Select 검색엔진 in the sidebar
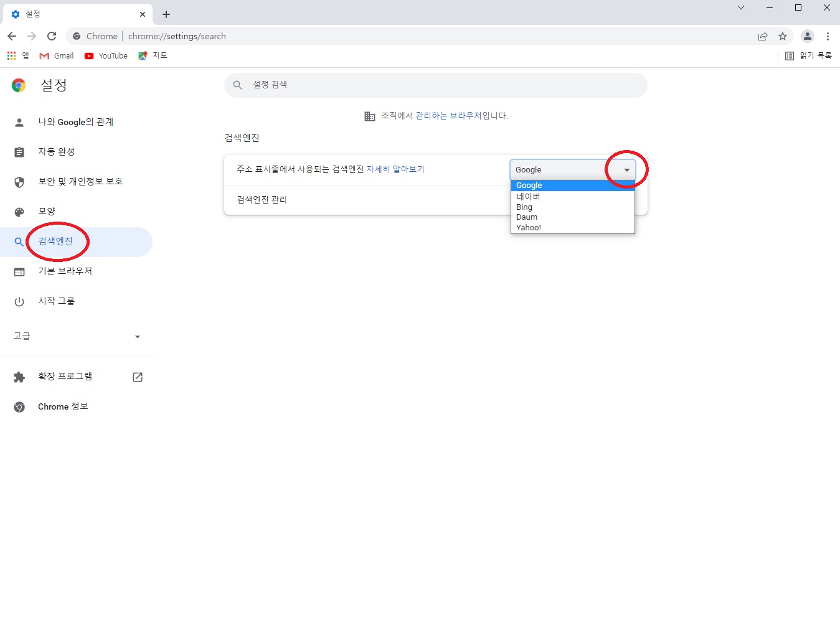The height and width of the screenshot is (643, 840). [x=76, y=242]
